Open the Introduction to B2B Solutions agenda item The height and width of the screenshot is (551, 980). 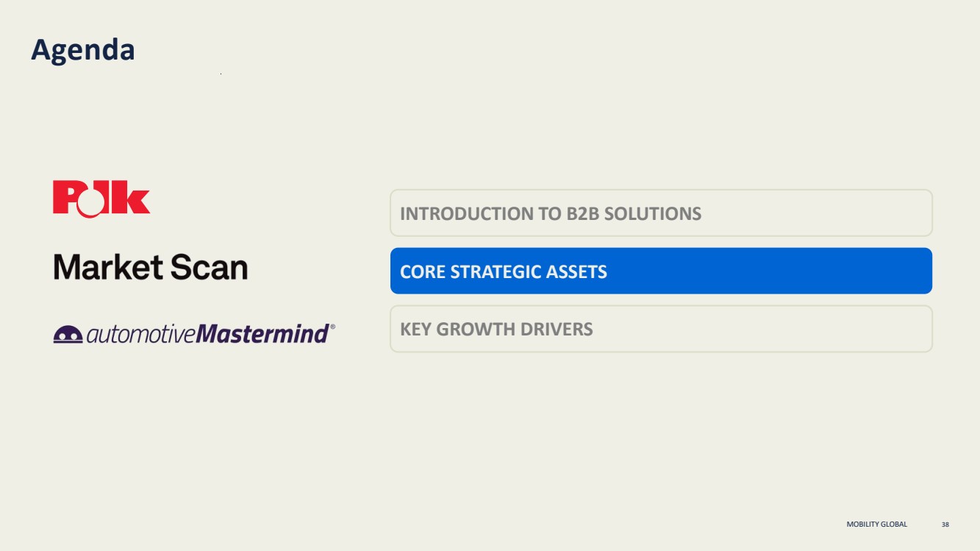point(661,213)
